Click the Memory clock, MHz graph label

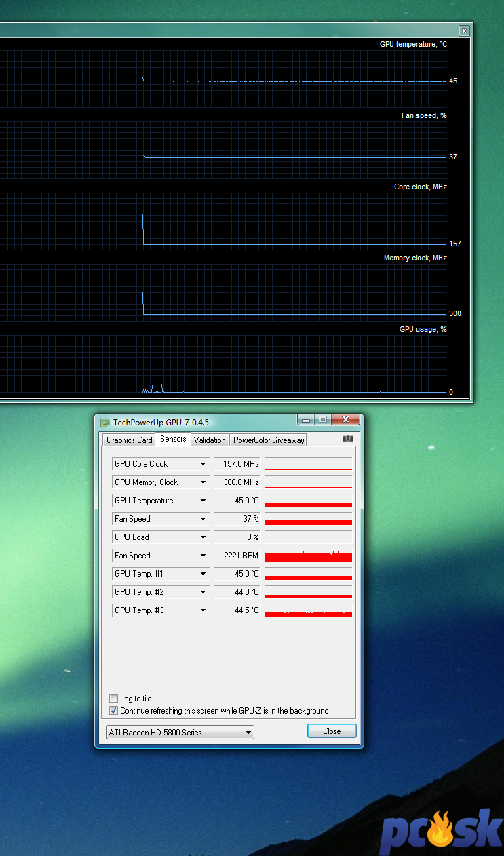(x=415, y=258)
